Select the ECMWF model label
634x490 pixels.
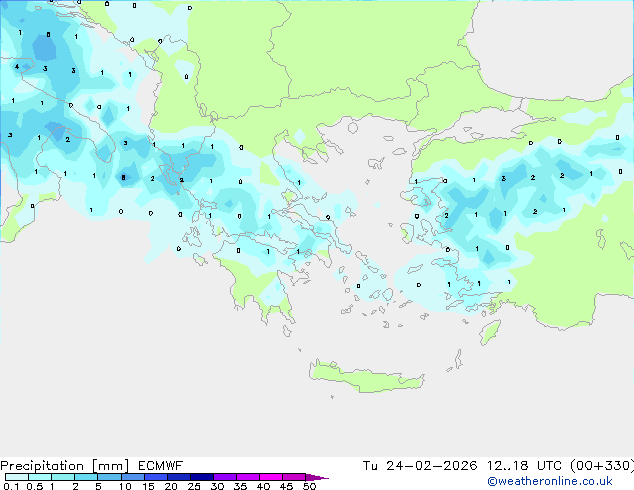coord(161,466)
